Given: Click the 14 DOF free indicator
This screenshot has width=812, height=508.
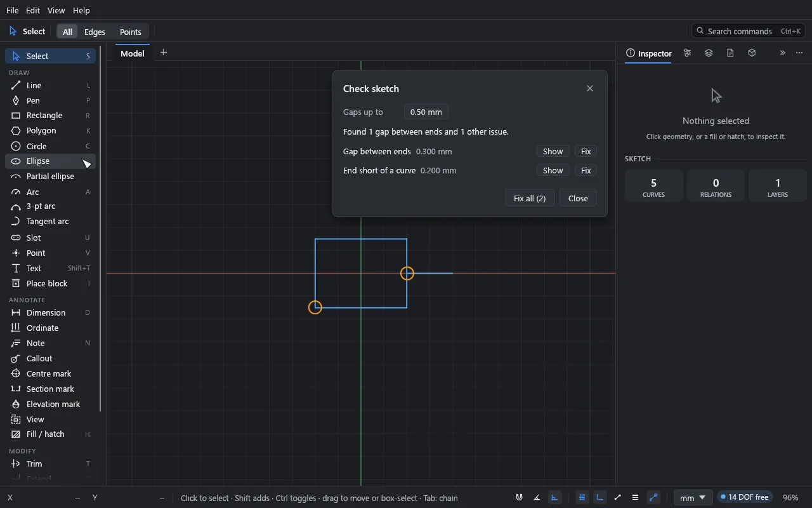Looking at the screenshot, I should pos(744,498).
